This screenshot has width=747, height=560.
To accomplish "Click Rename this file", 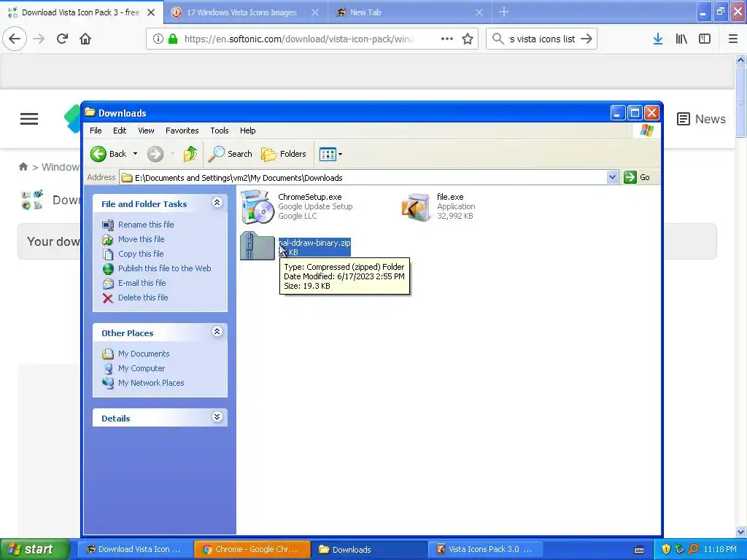I will [x=146, y=225].
